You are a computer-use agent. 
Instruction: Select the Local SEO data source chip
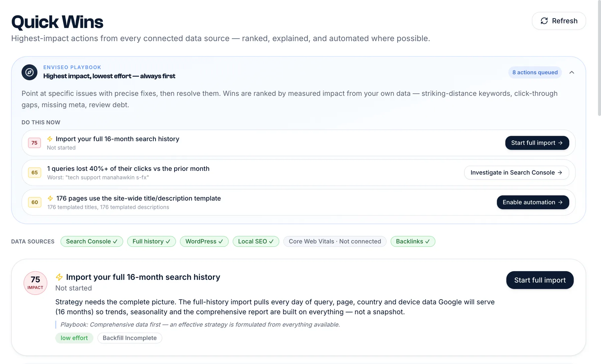[256, 241]
